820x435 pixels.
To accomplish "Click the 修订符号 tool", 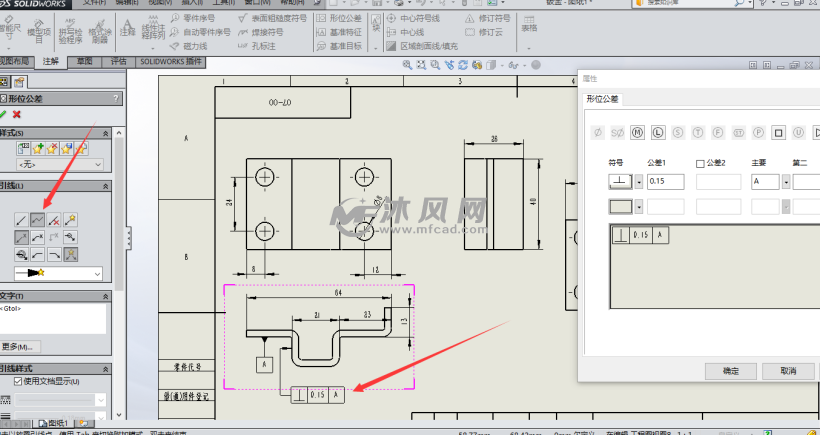I will click(487, 18).
